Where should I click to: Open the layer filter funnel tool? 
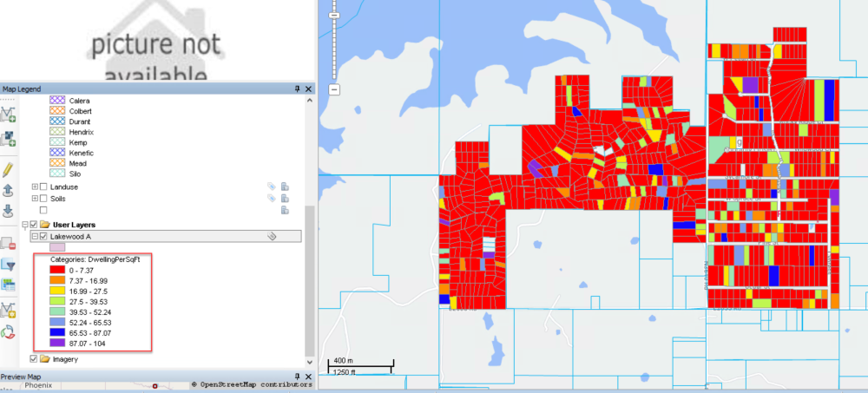click(x=8, y=265)
